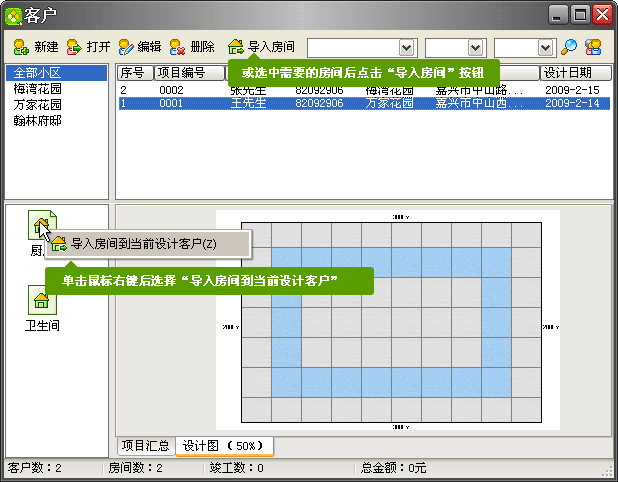Viewport: 618px width, 482px height.
Task: Select 翰林府邸 in the community list
Action: click(37, 121)
